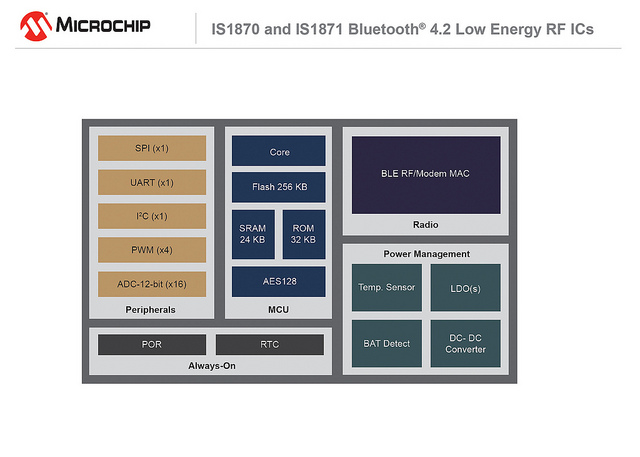Image resolution: width=640 pixels, height=457 pixels.
Task: Select the Temp. Sensor block
Action: tap(385, 288)
